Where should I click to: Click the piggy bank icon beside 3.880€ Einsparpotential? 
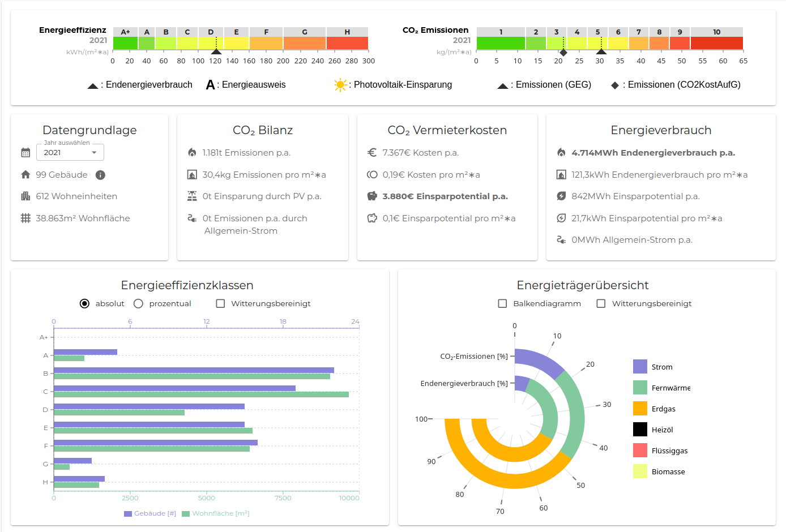click(x=372, y=196)
